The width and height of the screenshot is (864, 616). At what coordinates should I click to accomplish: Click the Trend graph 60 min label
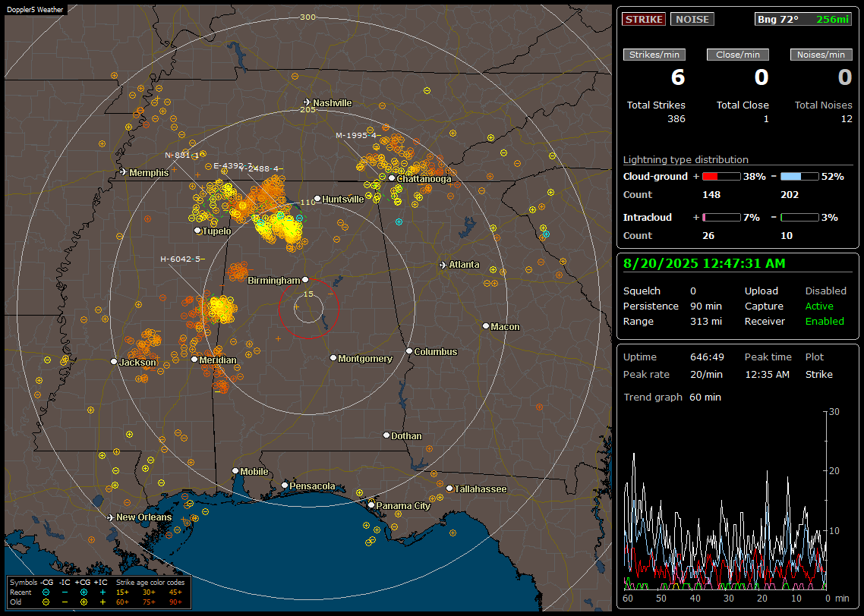pyautogui.click(x=672, y=397)
